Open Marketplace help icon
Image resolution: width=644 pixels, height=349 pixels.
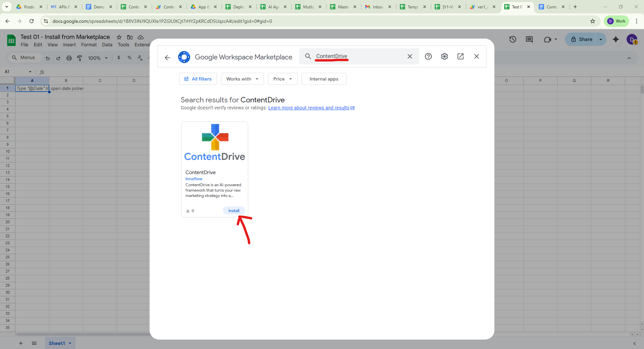click(428, 56)
